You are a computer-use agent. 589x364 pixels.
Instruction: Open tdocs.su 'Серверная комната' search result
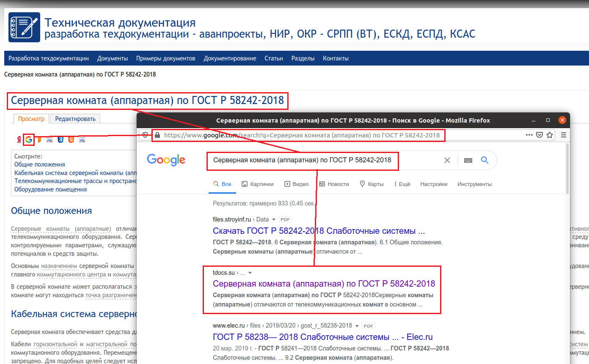coord(324,283)
